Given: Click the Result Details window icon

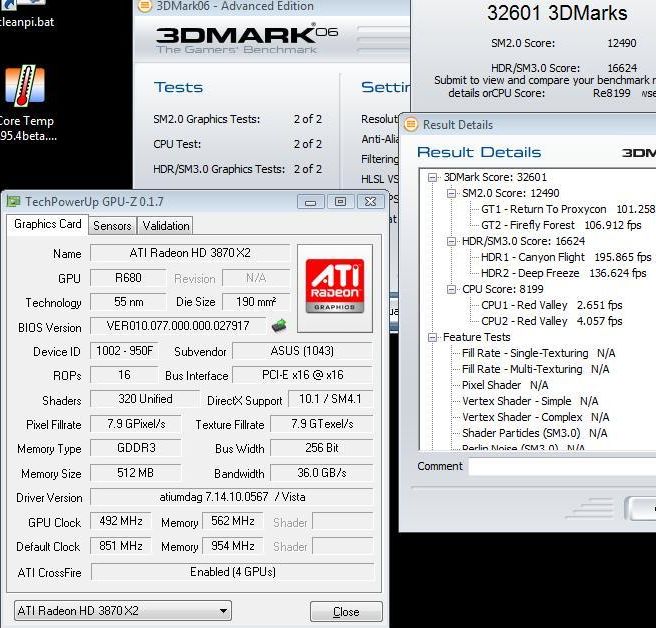Looking at the screenshot, I should click(x=411, y=125).
